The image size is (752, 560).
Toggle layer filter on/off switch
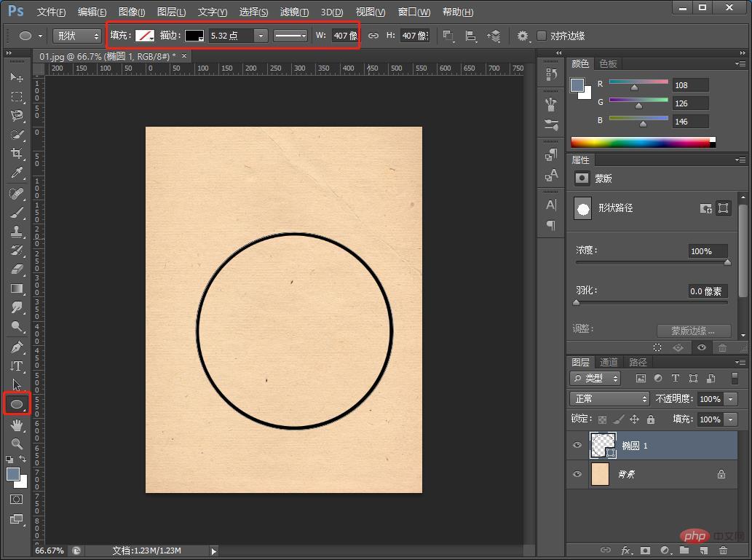[735, 378]
